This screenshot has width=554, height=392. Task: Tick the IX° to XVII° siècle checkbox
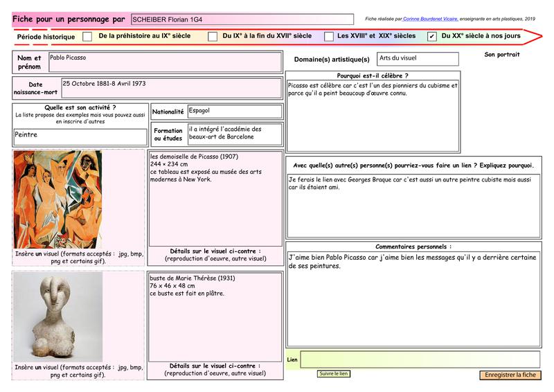click(213, 36)
